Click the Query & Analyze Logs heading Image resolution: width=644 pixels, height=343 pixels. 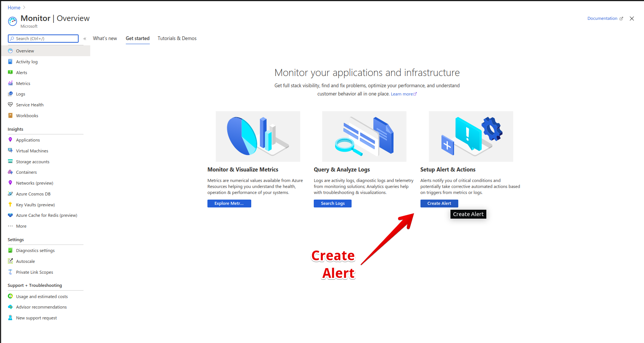342,170
